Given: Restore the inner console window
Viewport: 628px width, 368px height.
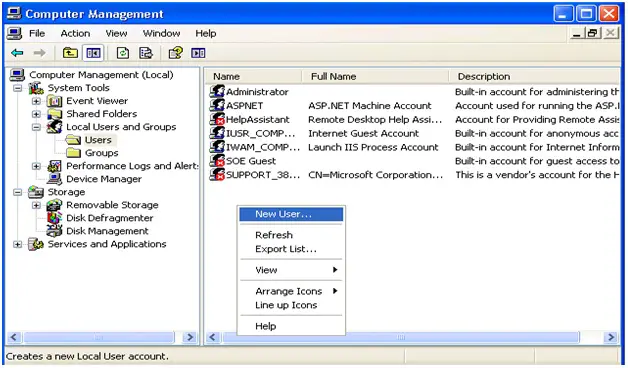Looking at the screenshot, I should click(x=592, y=33).
